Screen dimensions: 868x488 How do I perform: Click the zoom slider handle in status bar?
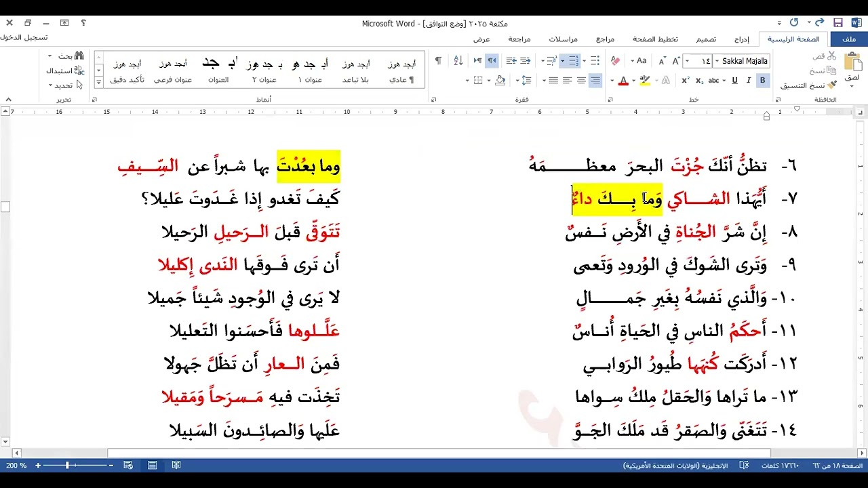tap(68, 466)
